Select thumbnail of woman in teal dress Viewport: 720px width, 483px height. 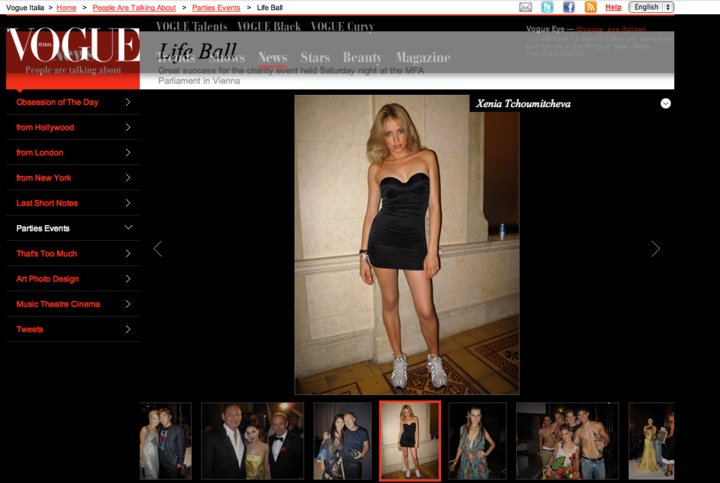(x=478, y=441)
